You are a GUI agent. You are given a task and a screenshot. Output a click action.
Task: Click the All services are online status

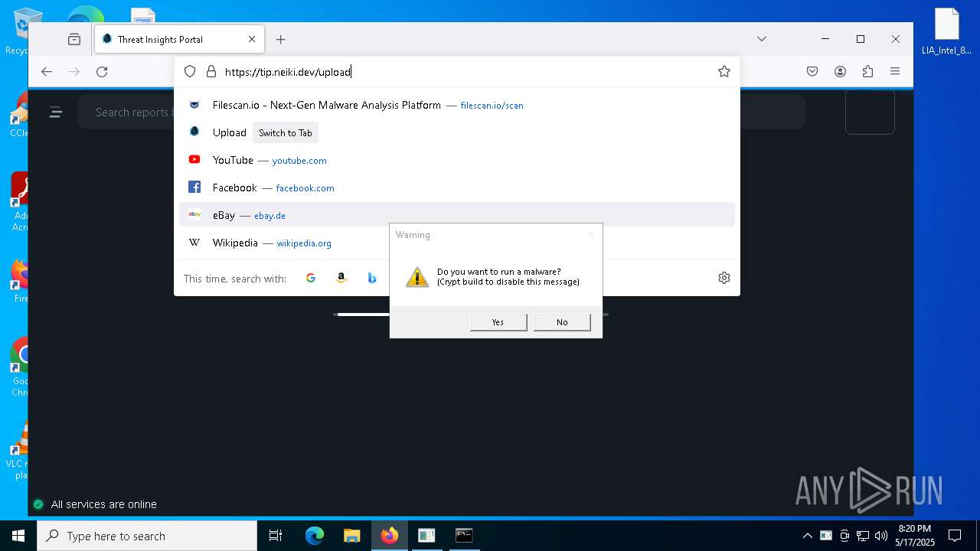(x=103, y=505)
